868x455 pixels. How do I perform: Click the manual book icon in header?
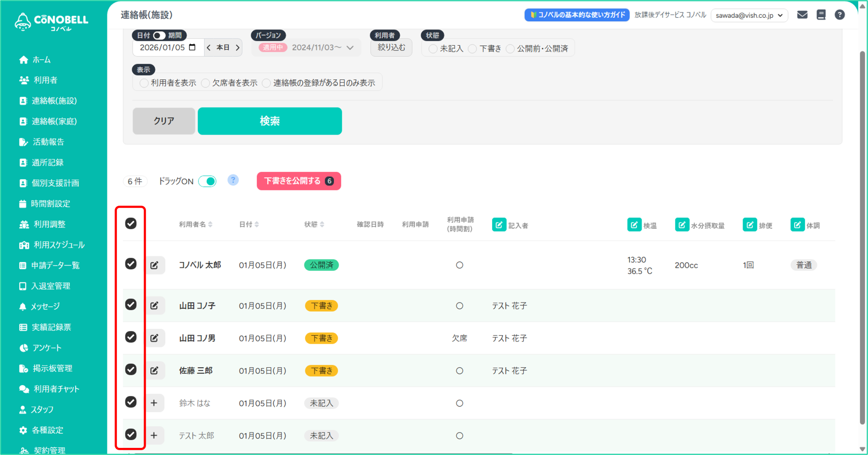click(821, 15)
